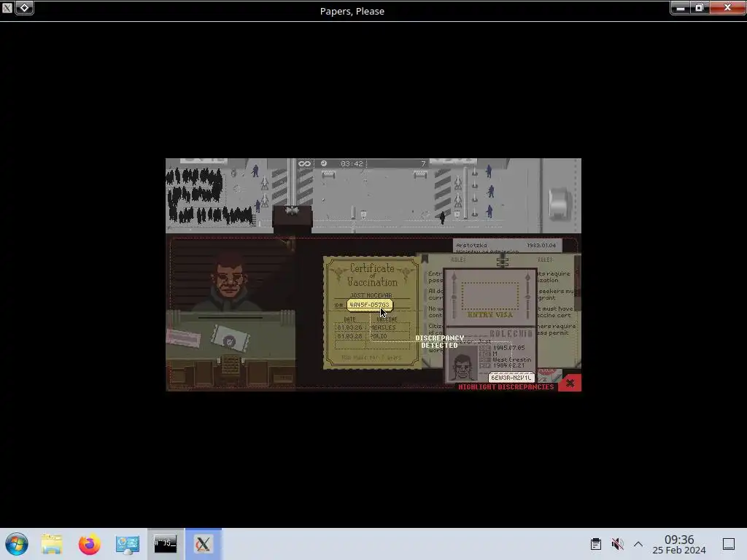Click the X server taskbar icon

[x=203, y=544]
